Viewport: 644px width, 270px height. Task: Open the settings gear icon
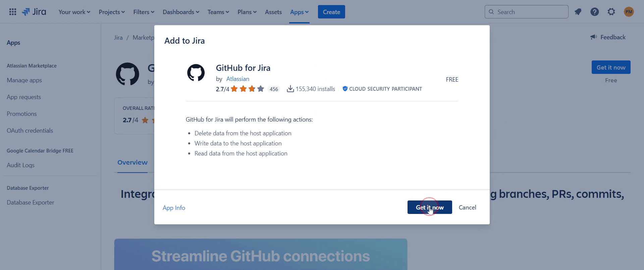point(611,12)
